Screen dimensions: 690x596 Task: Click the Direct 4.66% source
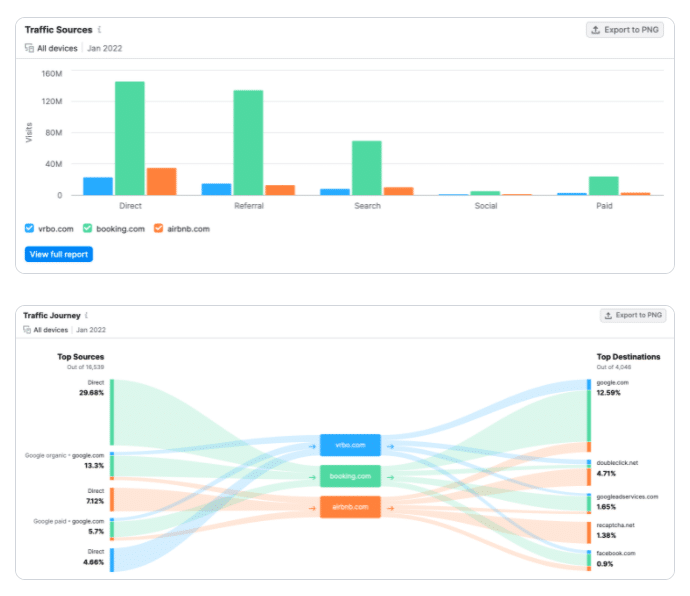click(x=94, y=557)
